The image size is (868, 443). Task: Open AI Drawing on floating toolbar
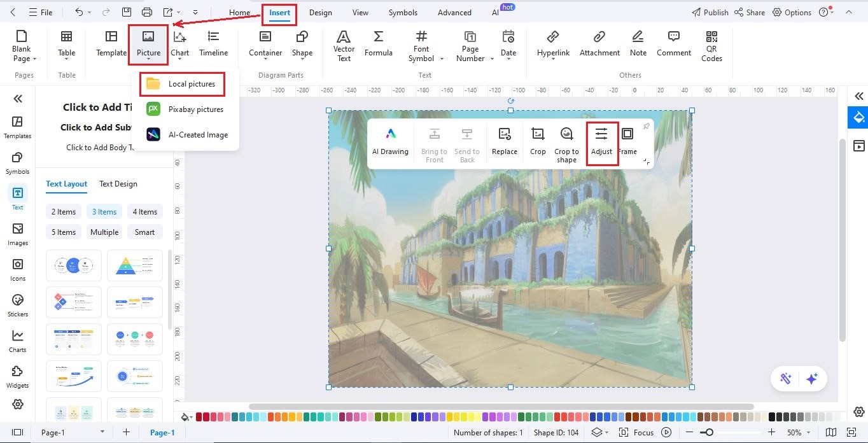(390, 141)
